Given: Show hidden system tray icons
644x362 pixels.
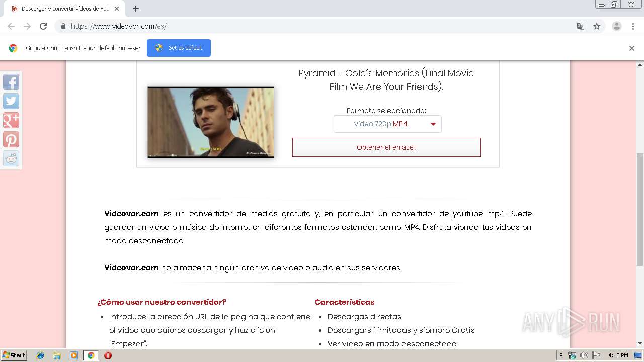Looking at the screenshot, I should click(x=561, y=355).
